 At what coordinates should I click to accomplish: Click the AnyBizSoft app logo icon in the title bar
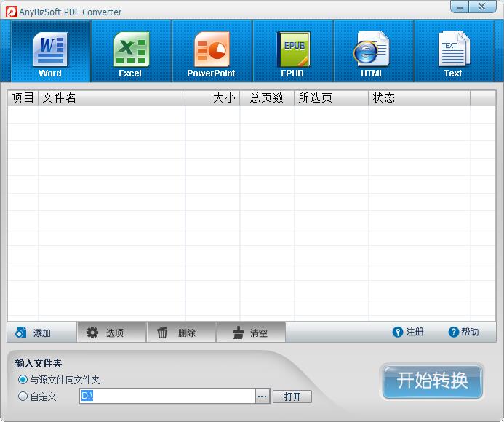(12, 12)
